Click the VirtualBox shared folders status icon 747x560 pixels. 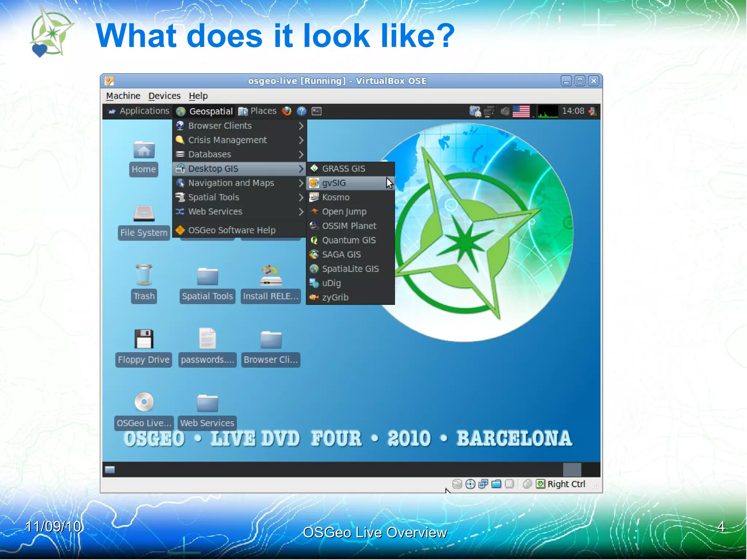pos(496,484)
